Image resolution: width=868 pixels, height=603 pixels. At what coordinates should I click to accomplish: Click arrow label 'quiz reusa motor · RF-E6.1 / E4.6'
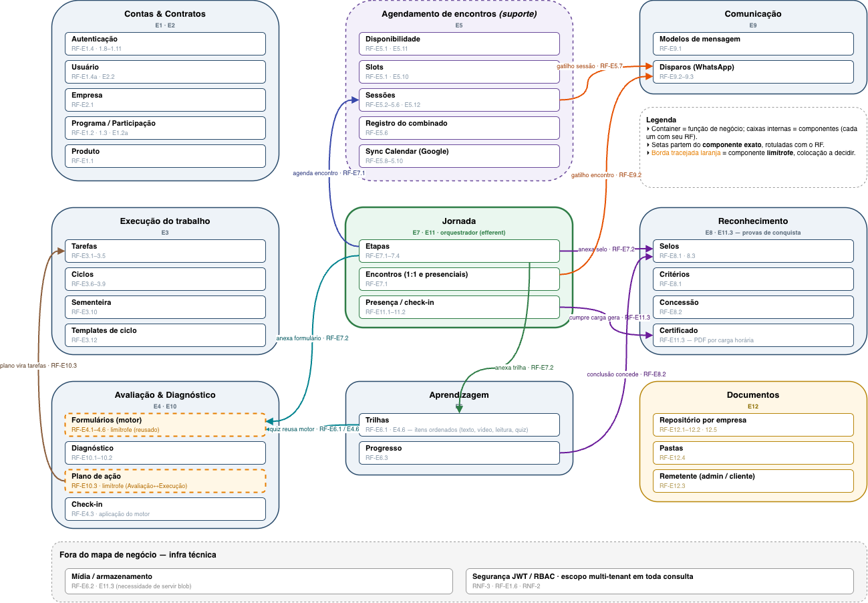(x=313, y=429)
